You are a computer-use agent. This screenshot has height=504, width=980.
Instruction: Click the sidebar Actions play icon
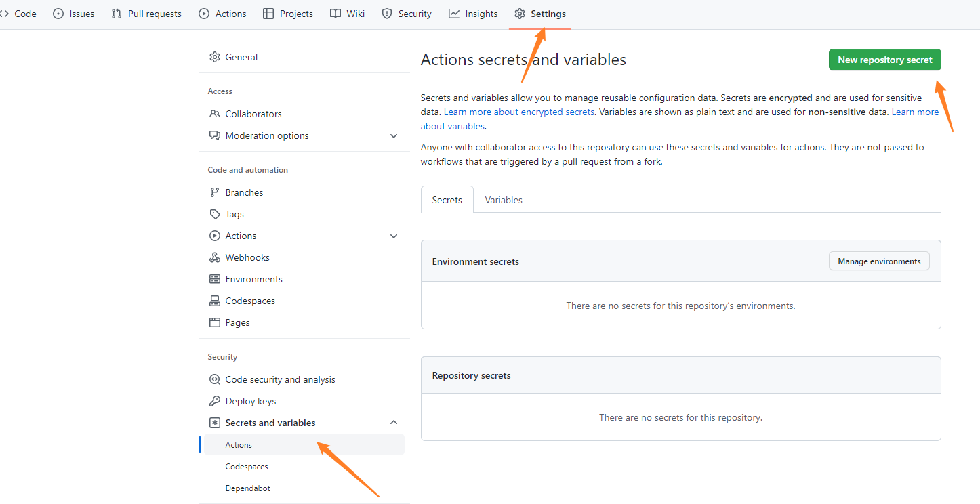coord(215,236)
